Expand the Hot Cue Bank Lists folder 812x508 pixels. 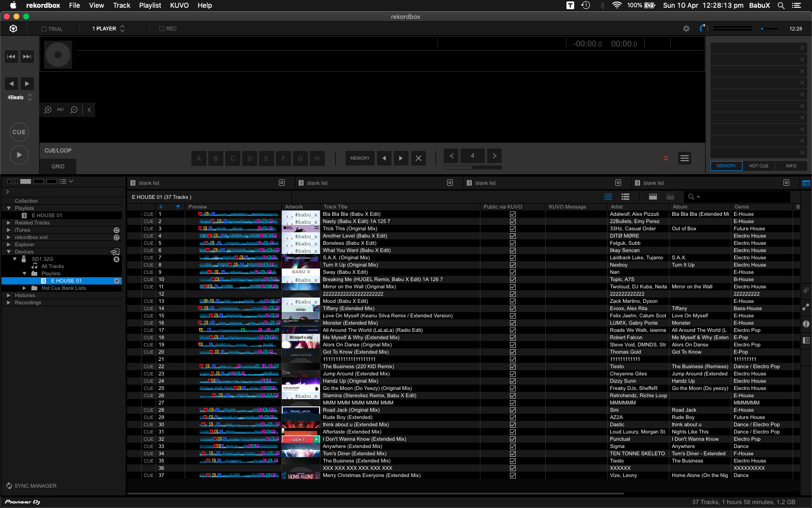tap(25, 288)
